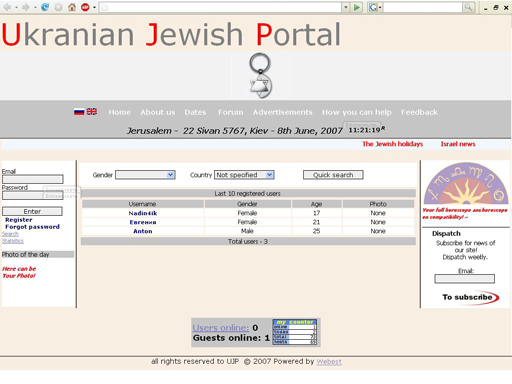Open the Dates menu item

[x=195, y=112]
